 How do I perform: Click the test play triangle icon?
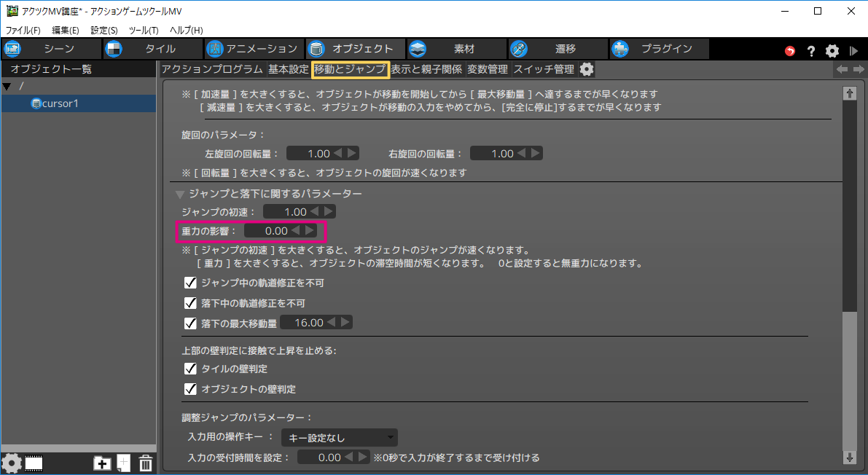coord(853,51)
